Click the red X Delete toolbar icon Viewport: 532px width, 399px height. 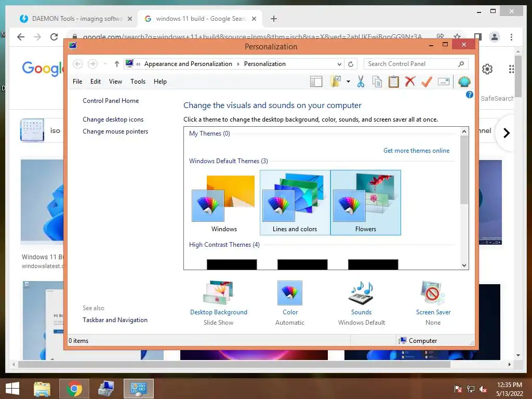coord(410,82)
